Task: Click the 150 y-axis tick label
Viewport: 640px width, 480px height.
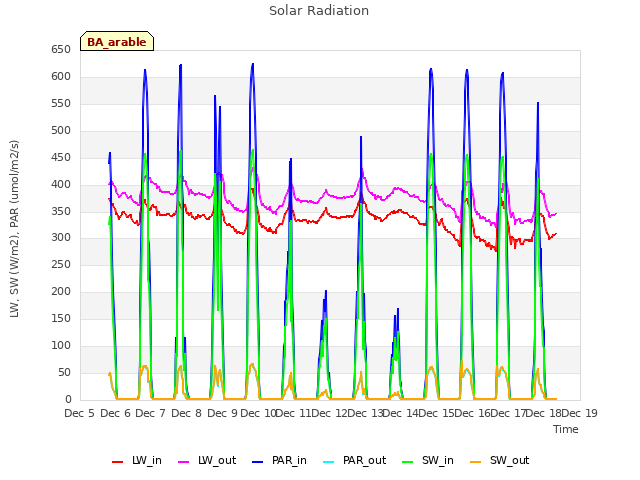Action: pos(61,318)
